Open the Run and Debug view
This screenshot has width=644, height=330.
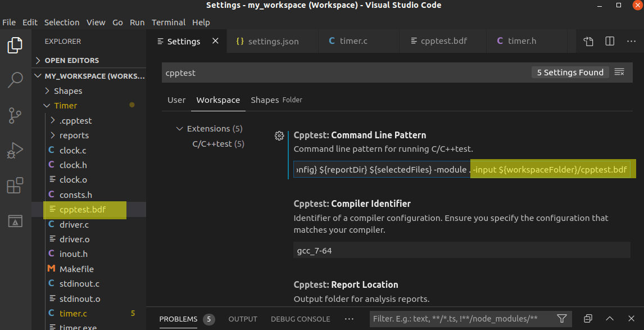(15, 150)
